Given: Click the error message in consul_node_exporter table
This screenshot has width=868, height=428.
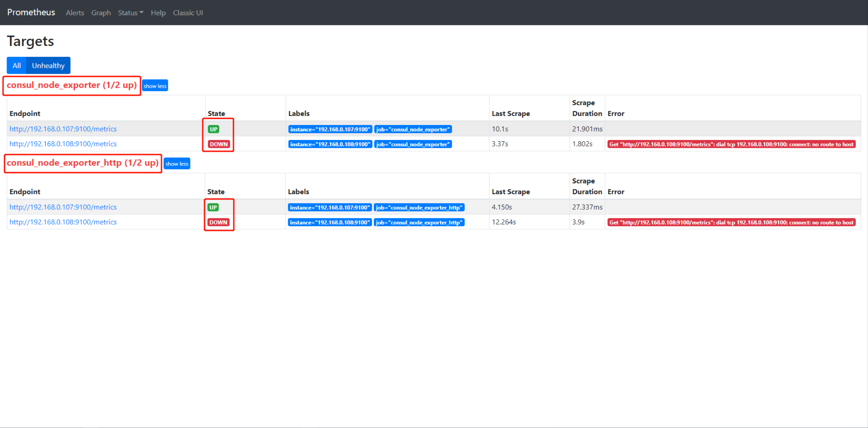Looking at the screenshot, I should pyautogui.click(x=731, y=144).
